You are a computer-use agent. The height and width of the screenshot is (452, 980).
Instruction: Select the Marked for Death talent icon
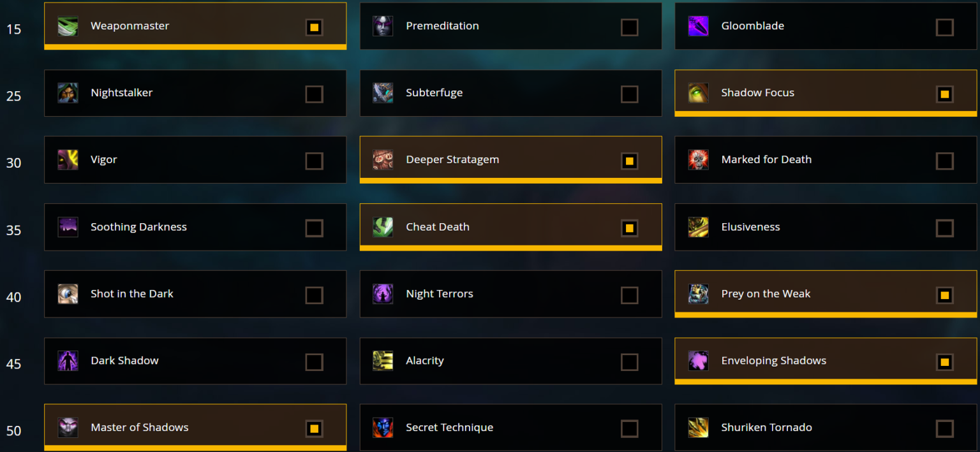698,160
